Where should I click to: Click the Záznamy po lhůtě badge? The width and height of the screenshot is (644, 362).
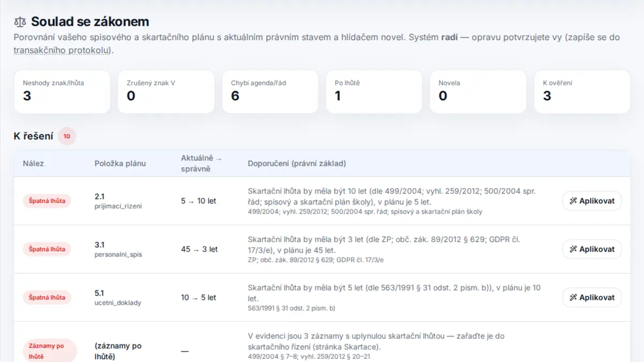pyautogui.click(x=50, y=351)
